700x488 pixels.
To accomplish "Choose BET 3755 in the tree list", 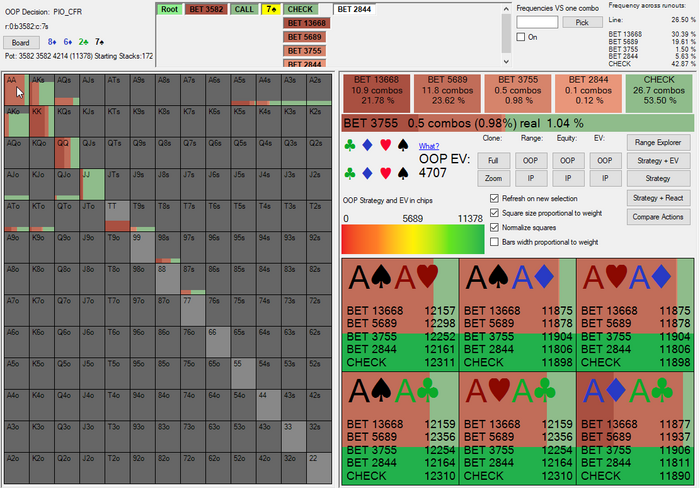I will coord(304,50).
